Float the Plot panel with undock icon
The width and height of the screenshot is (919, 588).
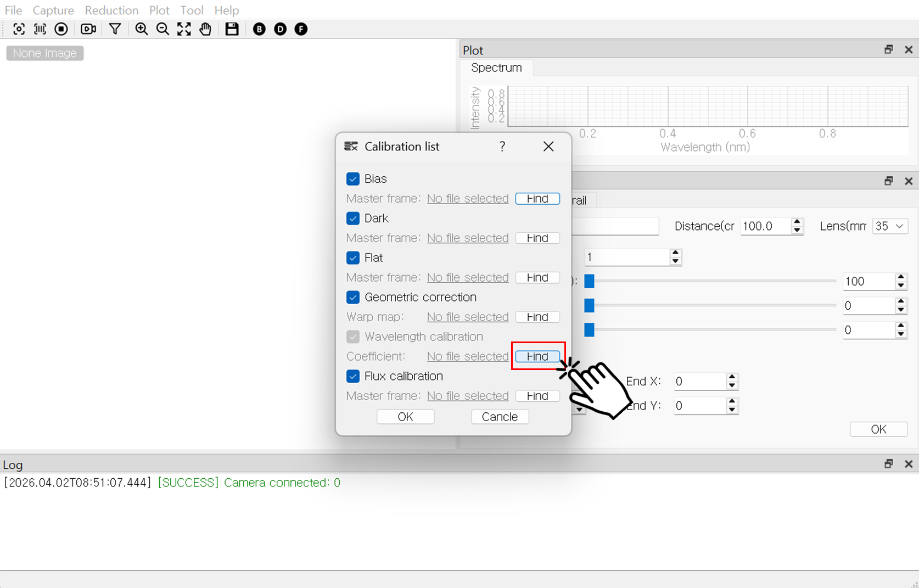(888, 49)
